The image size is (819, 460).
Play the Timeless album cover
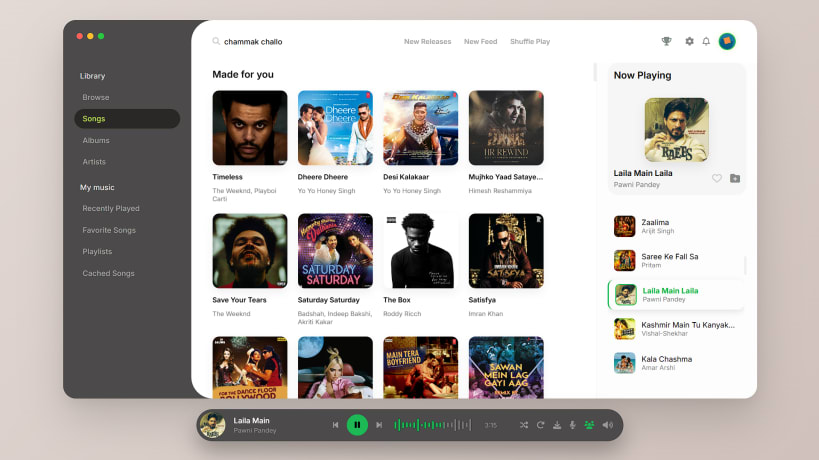[250, 128]
